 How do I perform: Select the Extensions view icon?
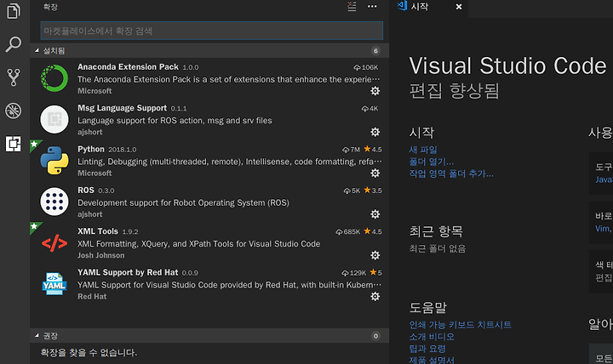click(14, 144)
